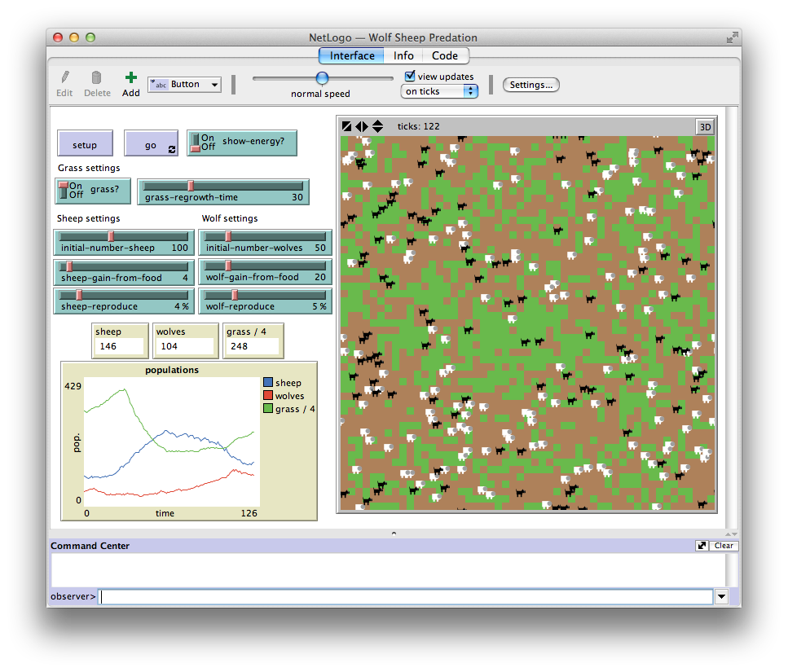Click inside the observer command input field
This screenshot has height=672, width=788.
pyautogui.click(x=367, y=596)
